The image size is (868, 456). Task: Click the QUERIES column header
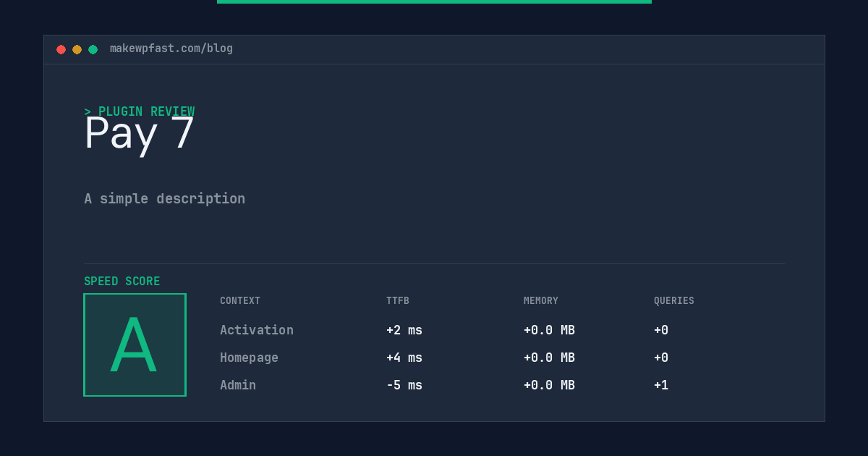coord(674,301)
